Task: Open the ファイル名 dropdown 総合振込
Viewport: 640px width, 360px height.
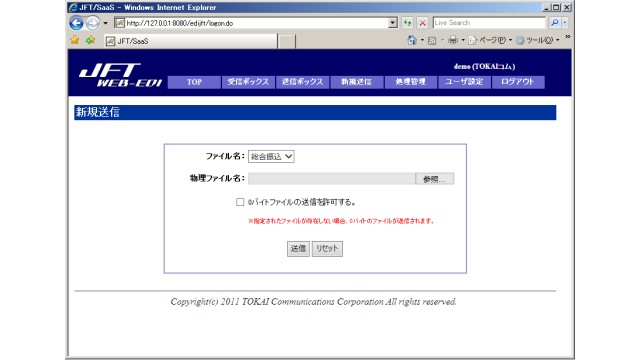Action: pos(271,156)
